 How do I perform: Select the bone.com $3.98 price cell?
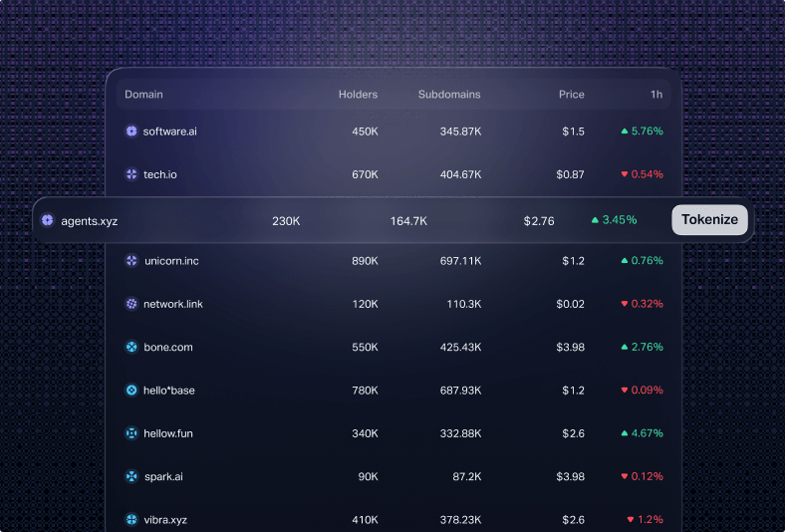point(571,348)
